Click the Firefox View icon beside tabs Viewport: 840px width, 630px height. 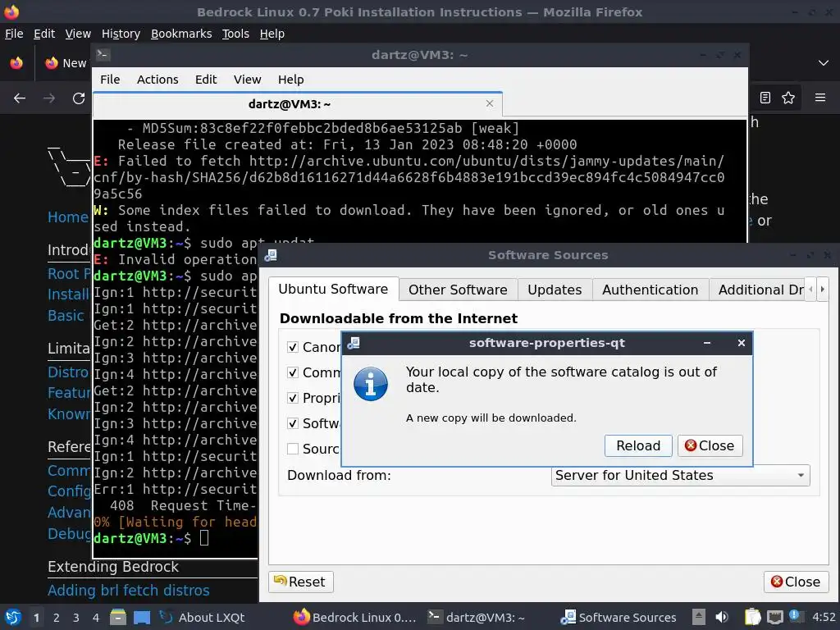click(x=16, y=62)
